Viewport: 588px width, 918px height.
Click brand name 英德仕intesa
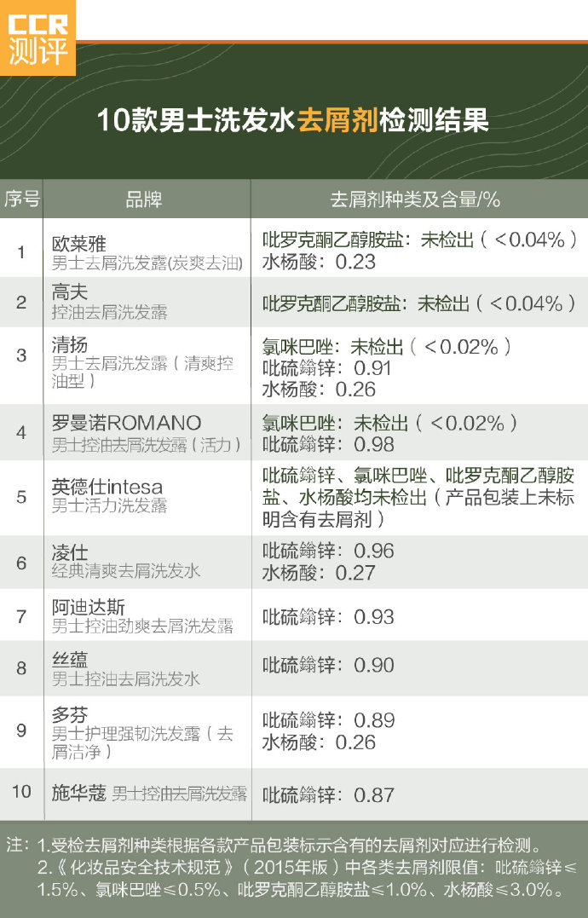(107, 487)
